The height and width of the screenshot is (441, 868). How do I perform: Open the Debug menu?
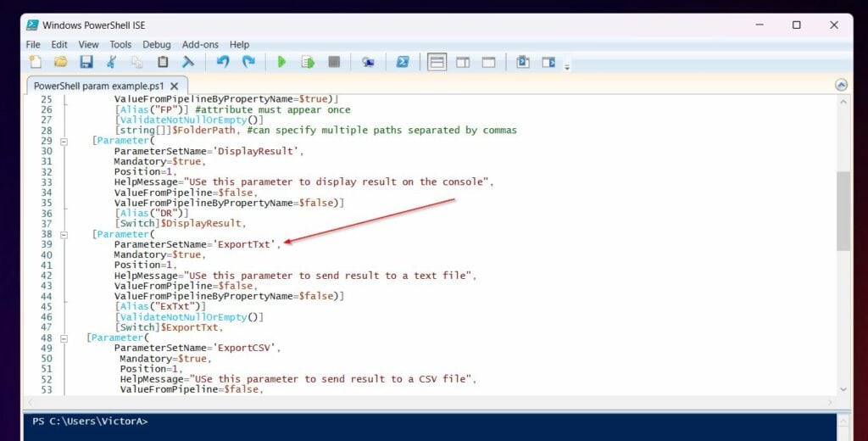(x=157, y=44)
